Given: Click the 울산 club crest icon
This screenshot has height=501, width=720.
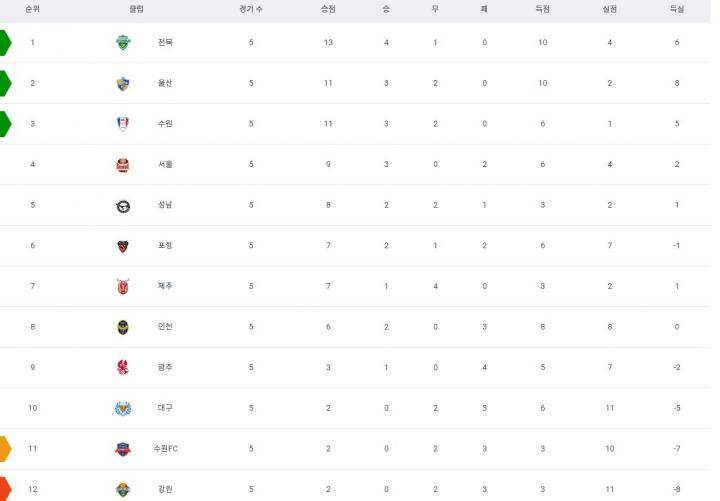Looking at the screenshot, I should click(123, 83).
